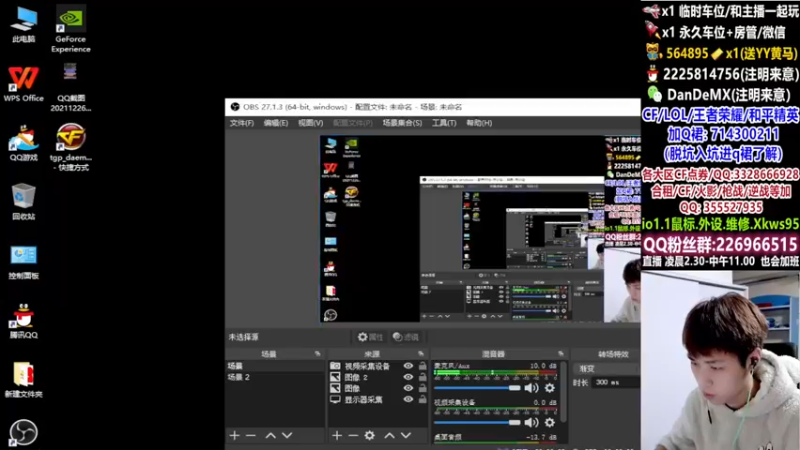Click the OBS preview canvas

[480, 229]
